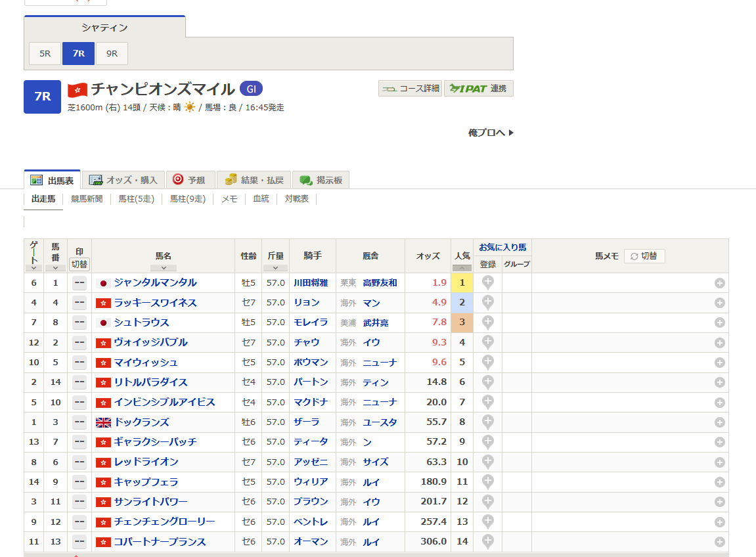
Task: Open memo plus icon for レッドライオン
Action: (x=719, y=462)
